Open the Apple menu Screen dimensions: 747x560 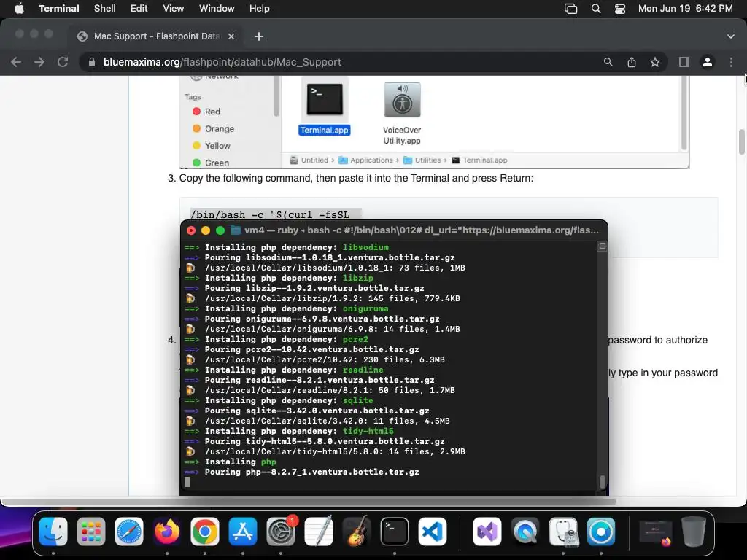19,8
